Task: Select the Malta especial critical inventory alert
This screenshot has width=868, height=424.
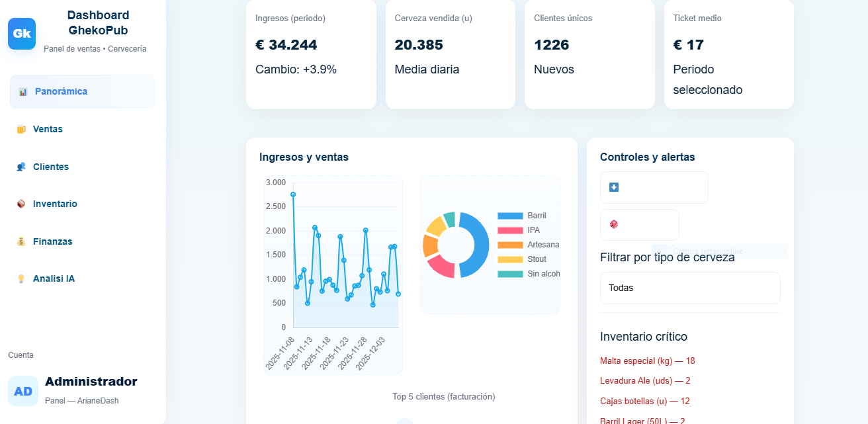Action: coord(647,361)
